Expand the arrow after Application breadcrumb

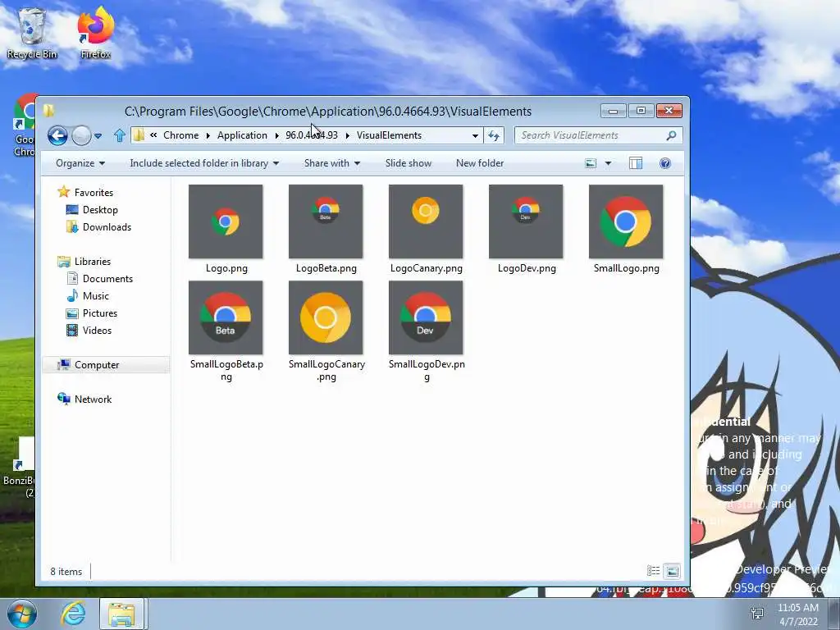[276, 135]
